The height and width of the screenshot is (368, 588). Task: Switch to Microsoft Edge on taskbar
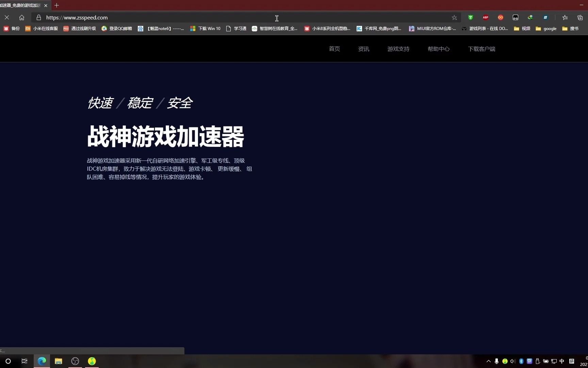tap(42, 361)
